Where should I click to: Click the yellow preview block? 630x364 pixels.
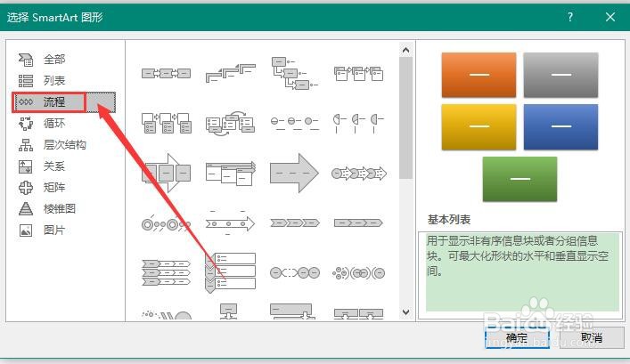479,126
